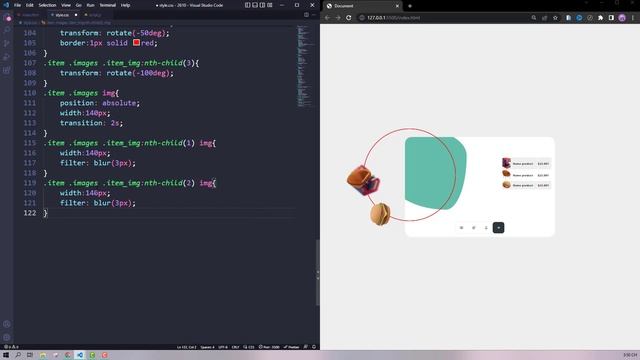This screenshot has width=640, height=360.
Task: Open the Chrome extensions puzzle icon
Action: [x=600, y=18]
